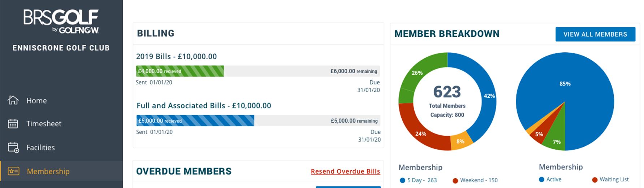Toggle the Weekend legend marker
Viewport: 644px width, 188px height.
(x=455, y=180)
